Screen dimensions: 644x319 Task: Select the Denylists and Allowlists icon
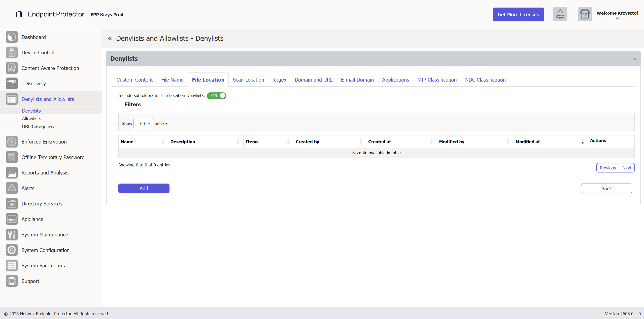(12, 99)
